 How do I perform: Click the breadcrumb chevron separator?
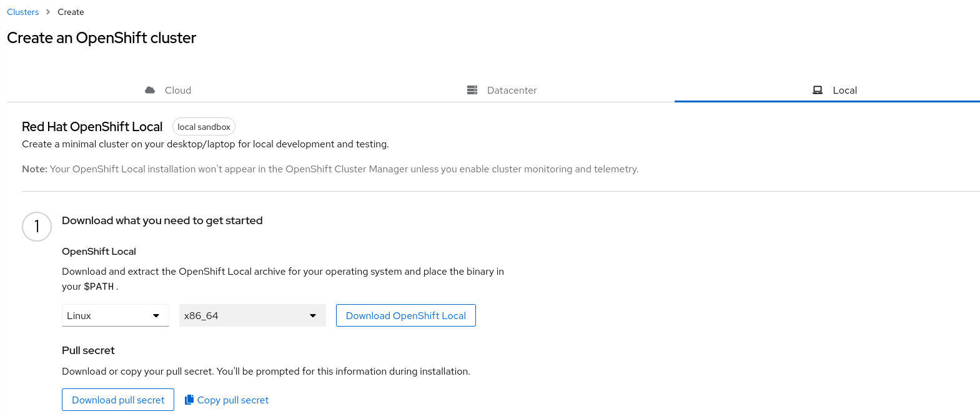(x=48, y=12)
